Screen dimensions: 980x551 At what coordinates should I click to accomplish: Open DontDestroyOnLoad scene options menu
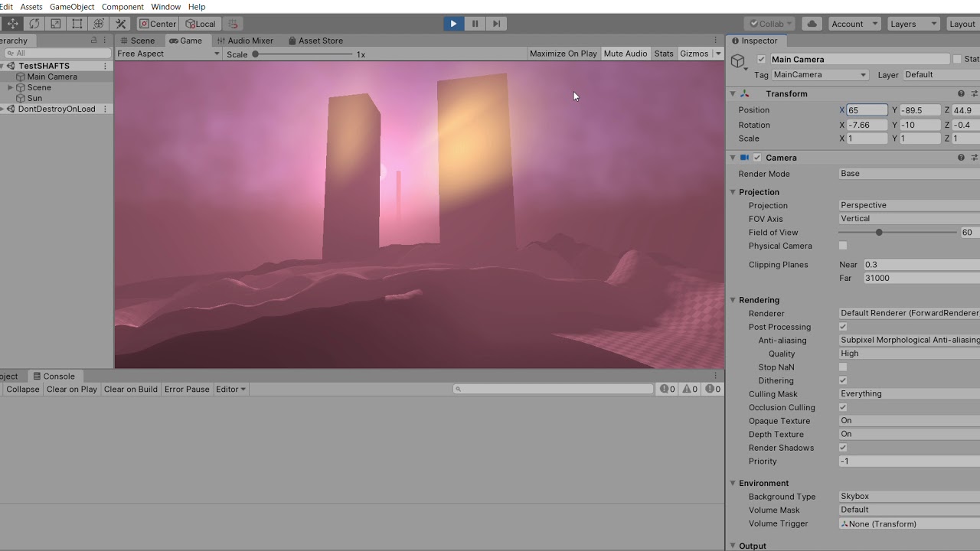tap(106, 109)
